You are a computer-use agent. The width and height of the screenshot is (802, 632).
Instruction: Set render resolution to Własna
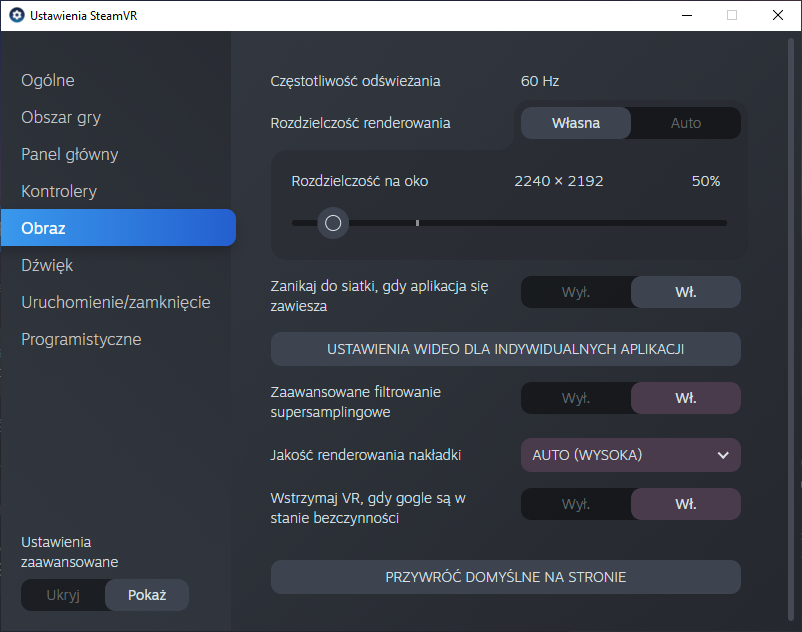click(576, 123)
